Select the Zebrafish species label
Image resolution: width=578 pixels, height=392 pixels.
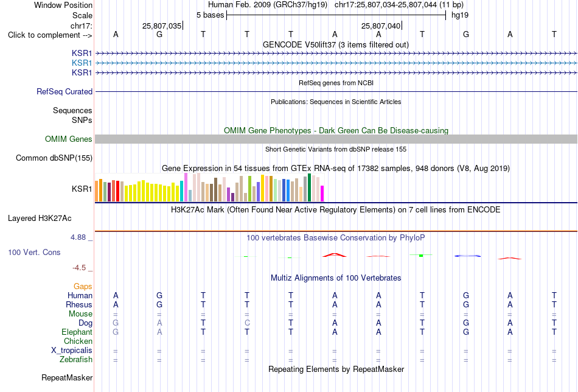click(76, 359)
